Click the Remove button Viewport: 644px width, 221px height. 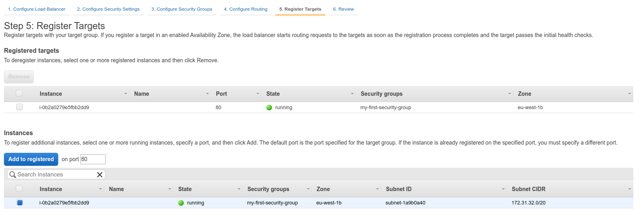click(19, 77)
